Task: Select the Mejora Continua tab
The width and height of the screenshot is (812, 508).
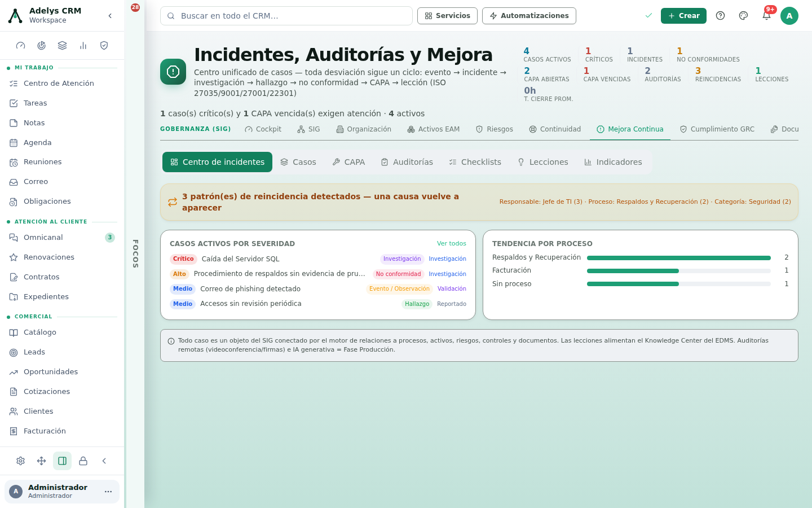Action: 630,129
